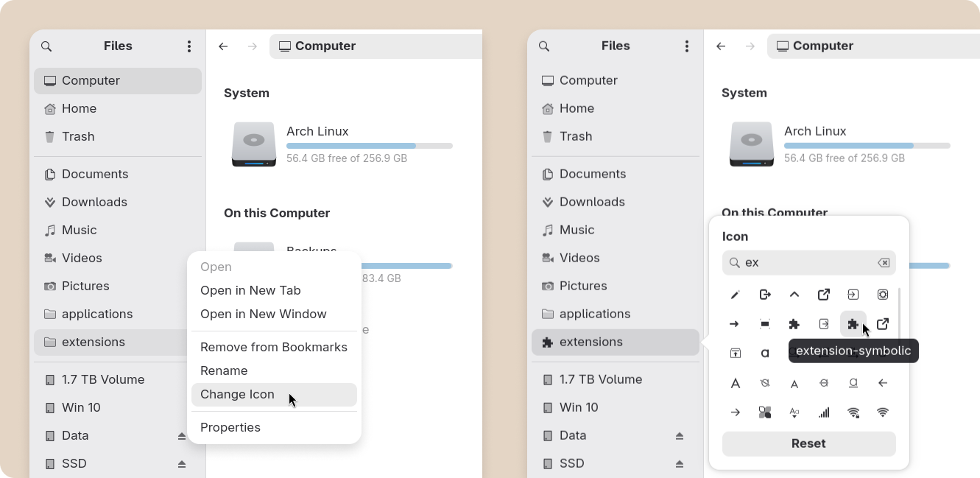This screenshot has width=980, height=478.
Task: Choose the Aa font-size icon in the grid
Action: (x=794, y=412)
